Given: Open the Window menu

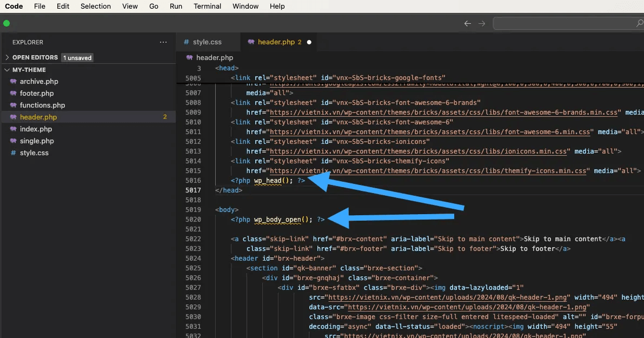Looking at the screenshot, I should tap(245, 6).
